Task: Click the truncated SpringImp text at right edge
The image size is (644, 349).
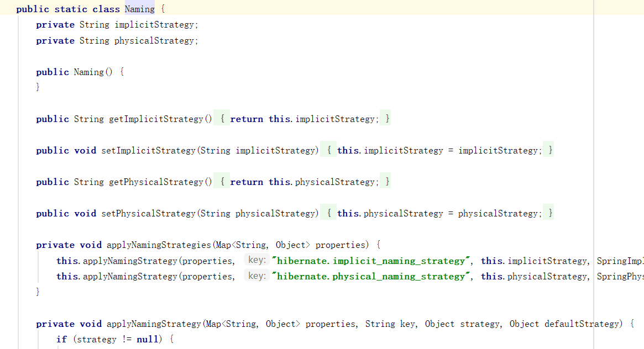Action: pos(618,260)
